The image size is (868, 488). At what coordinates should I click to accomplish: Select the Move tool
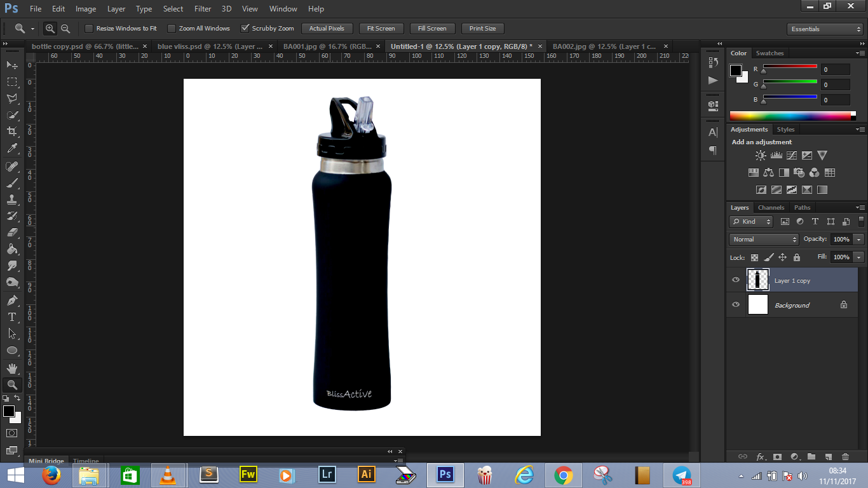coord(10,65)
